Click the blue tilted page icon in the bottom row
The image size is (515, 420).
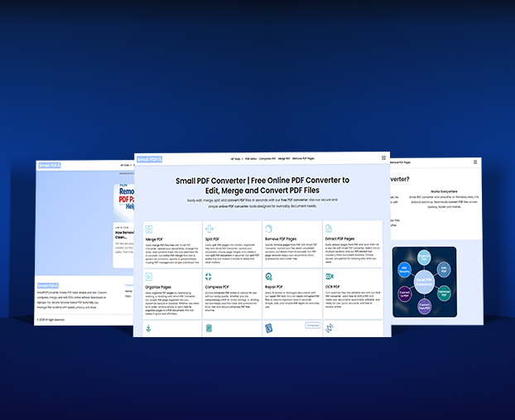coord(268,328)
